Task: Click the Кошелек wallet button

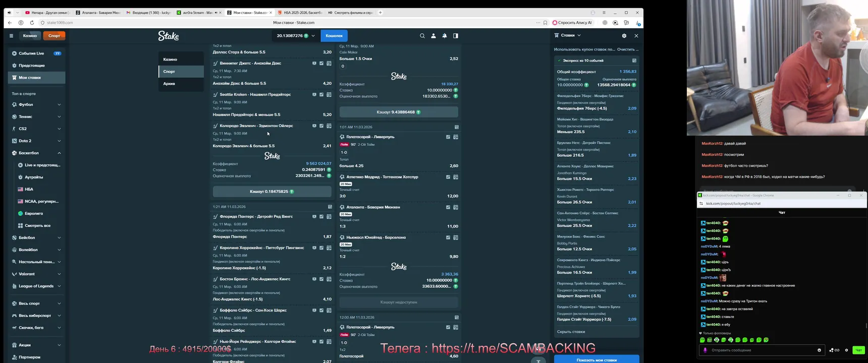Action: [x=334, y=36]
